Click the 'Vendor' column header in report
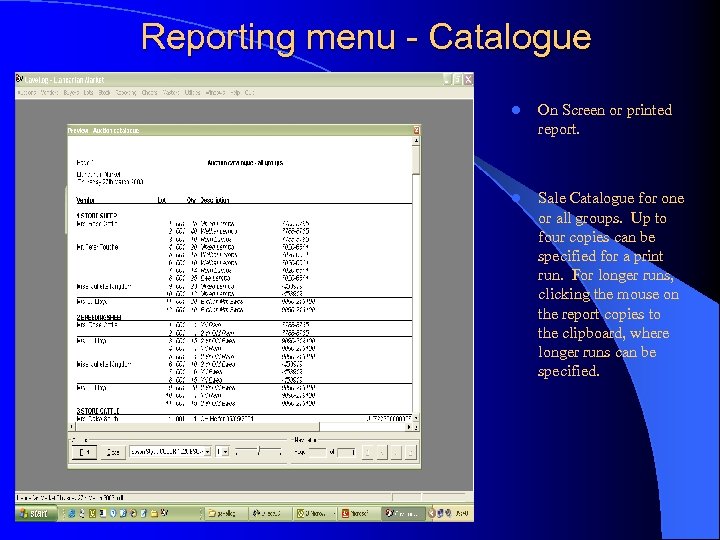 click(x=85, y=200)
